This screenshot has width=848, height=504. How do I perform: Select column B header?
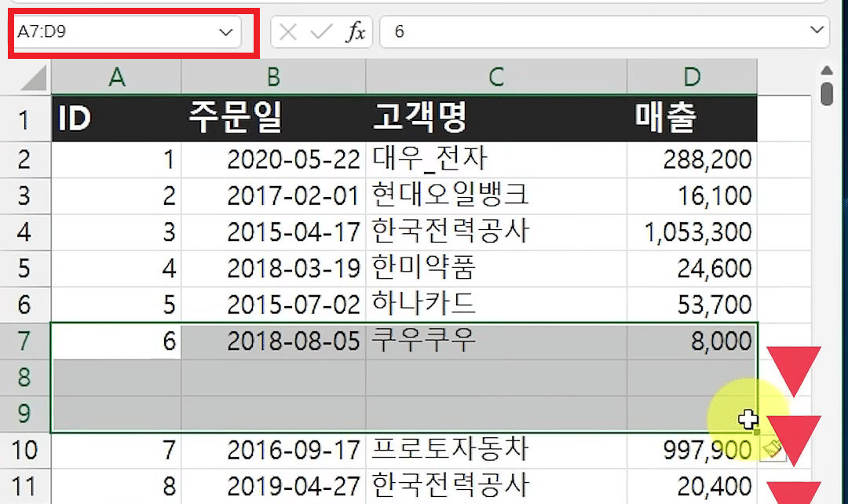point(274,78)
